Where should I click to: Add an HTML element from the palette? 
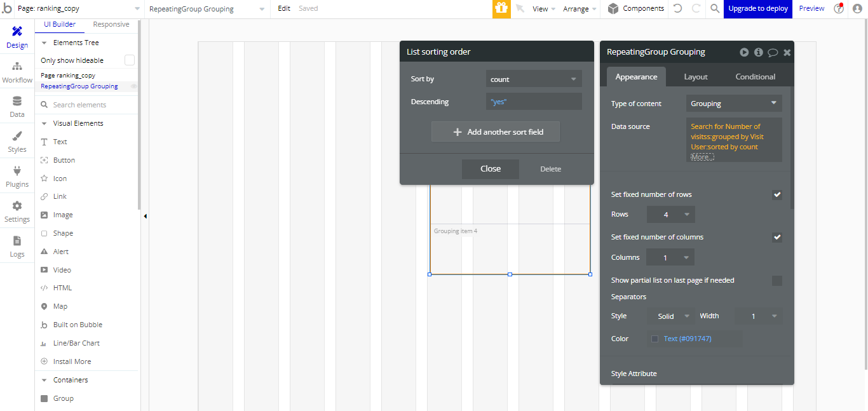[x=63, y=288]
